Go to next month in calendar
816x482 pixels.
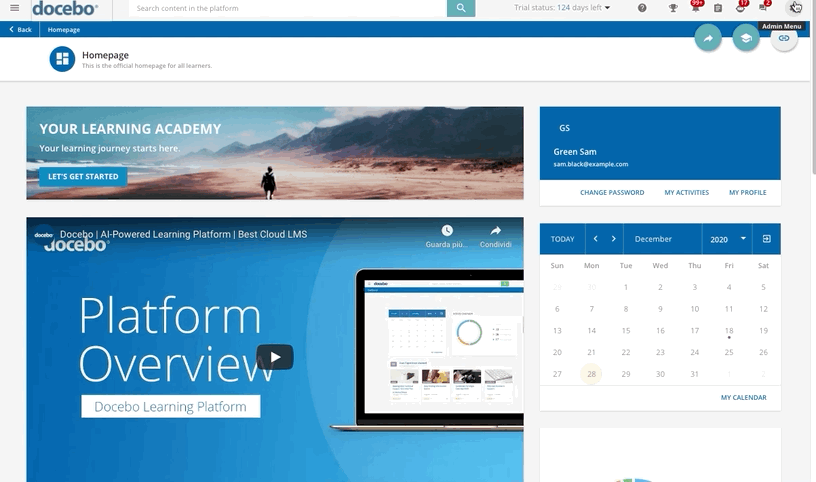(613, 239)
